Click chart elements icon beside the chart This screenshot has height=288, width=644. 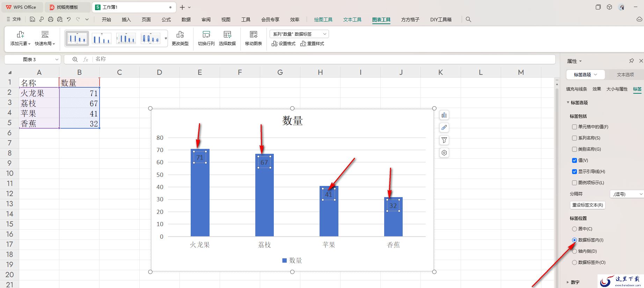pos(444,115)
